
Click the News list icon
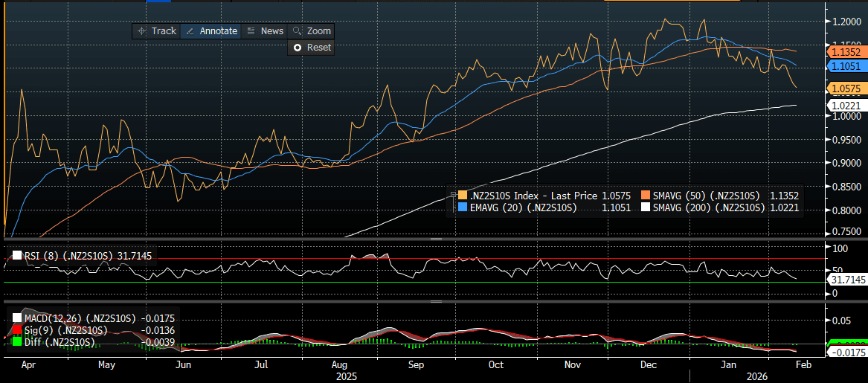click(x=251, y=31)
